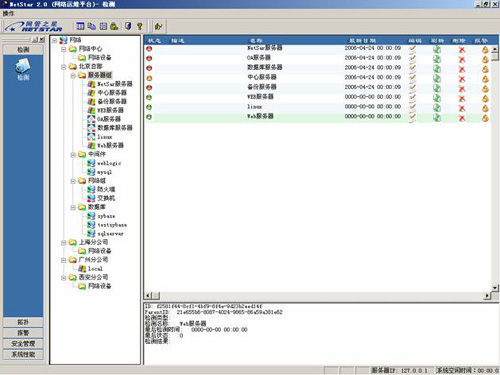Switch to the 拓扑 sidebar section
The image size is (500, 375).
pyautogui.click(x=23, y=322)
